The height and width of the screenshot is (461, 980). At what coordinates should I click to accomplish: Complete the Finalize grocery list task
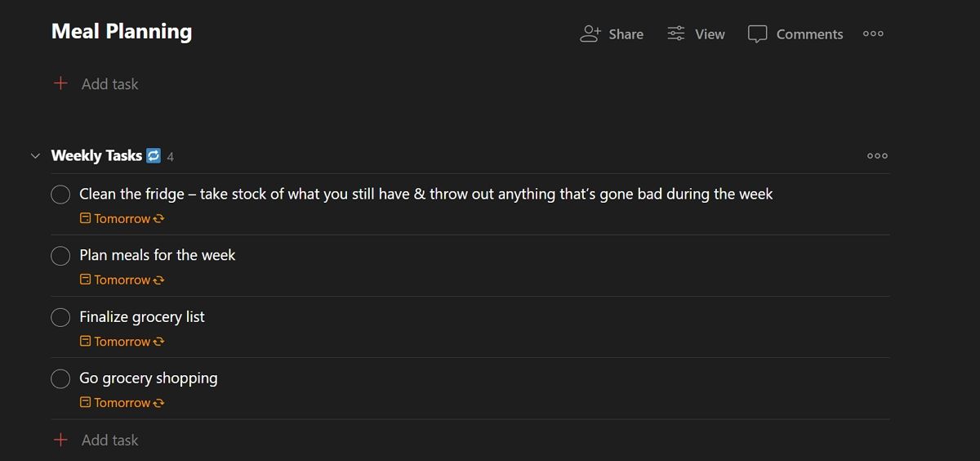pyautogui.click(x=60, y=317)
